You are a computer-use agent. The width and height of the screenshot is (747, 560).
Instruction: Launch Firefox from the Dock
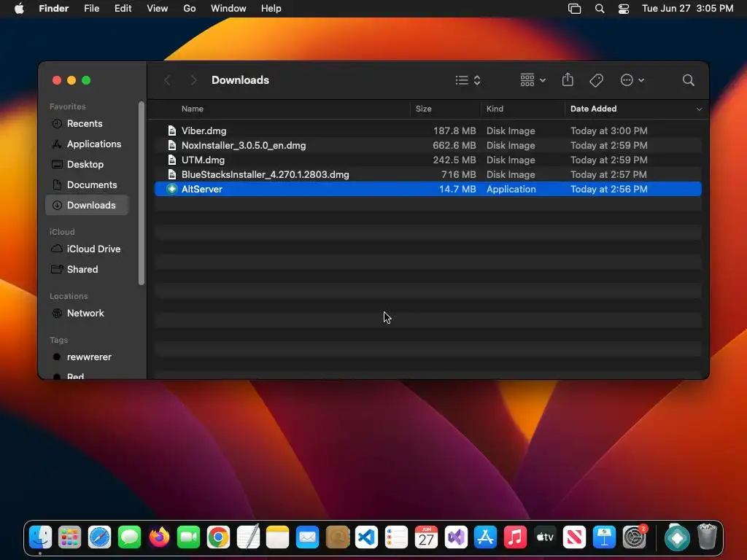click(x=159, y=537)
